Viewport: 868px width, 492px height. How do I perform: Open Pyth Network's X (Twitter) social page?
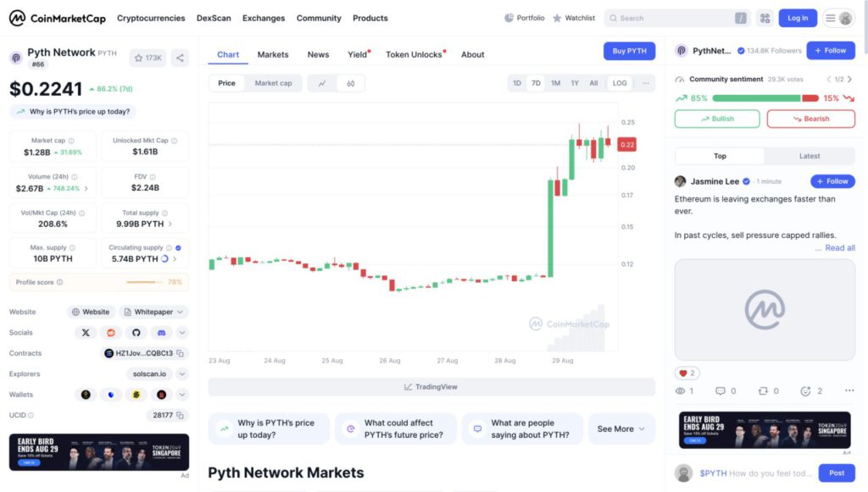tap(86, 332)
